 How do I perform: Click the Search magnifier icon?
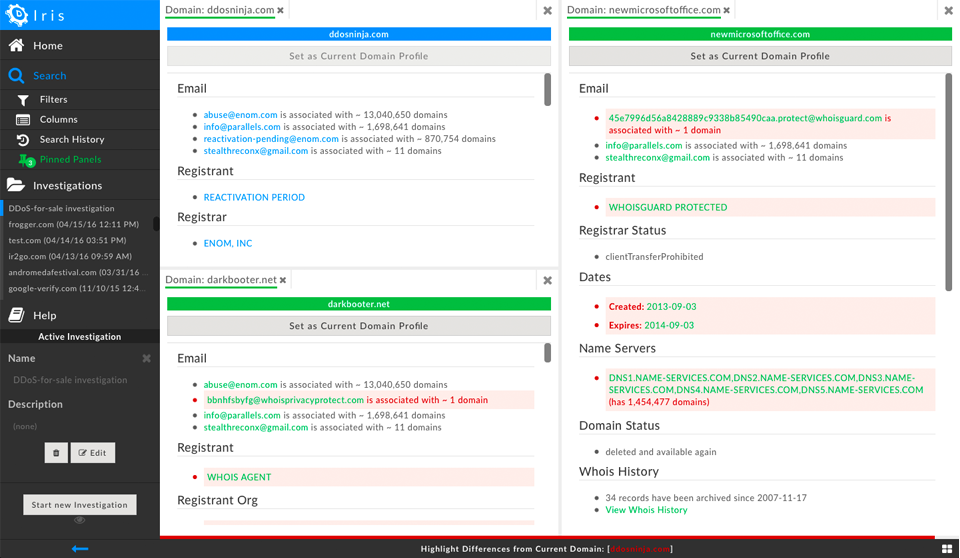point(17,75)
